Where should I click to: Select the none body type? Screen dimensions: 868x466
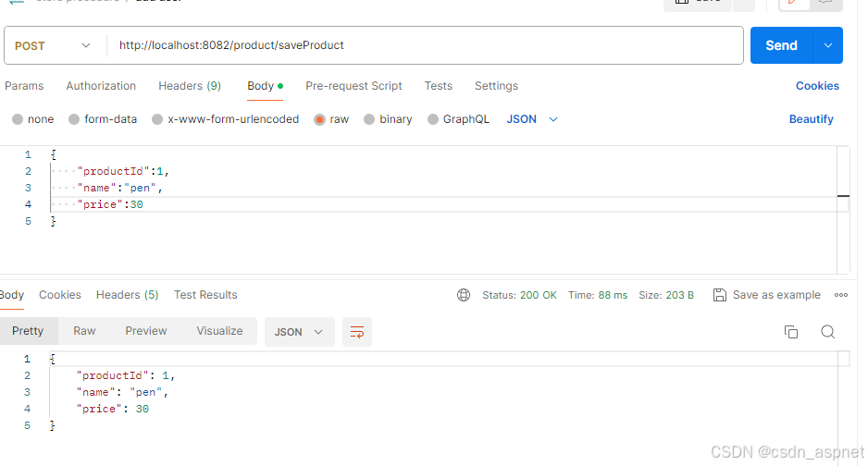(33, 119)
